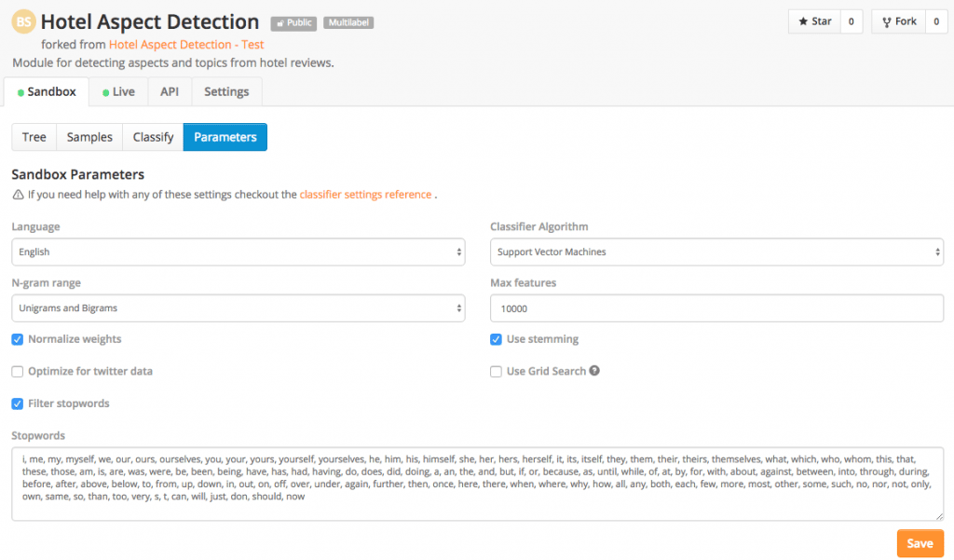Save the sandbox parameters
954x560 pixels.
tap(920, 543)
